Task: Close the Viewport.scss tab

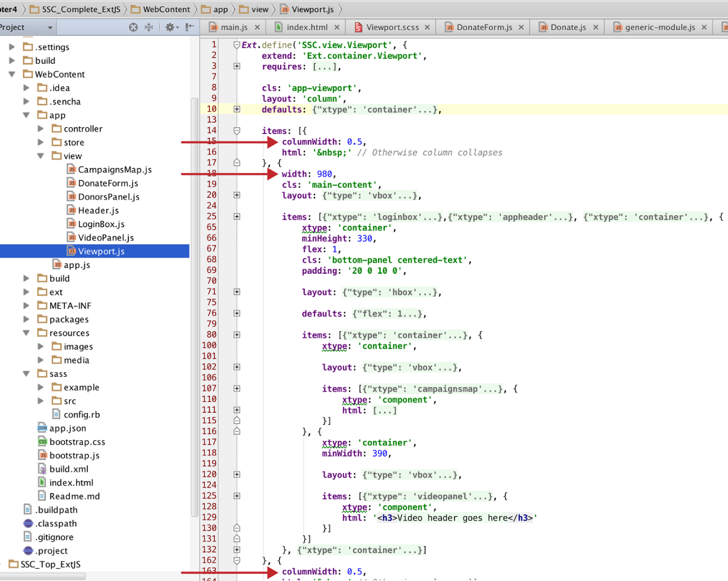Action: point(427,27)
